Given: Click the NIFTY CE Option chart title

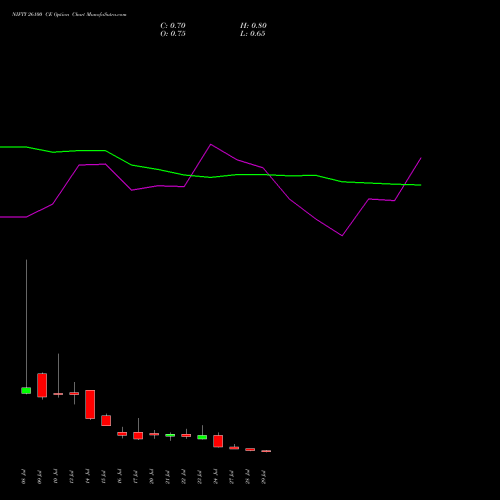Looking at the screenshot, I should [69, 15].
